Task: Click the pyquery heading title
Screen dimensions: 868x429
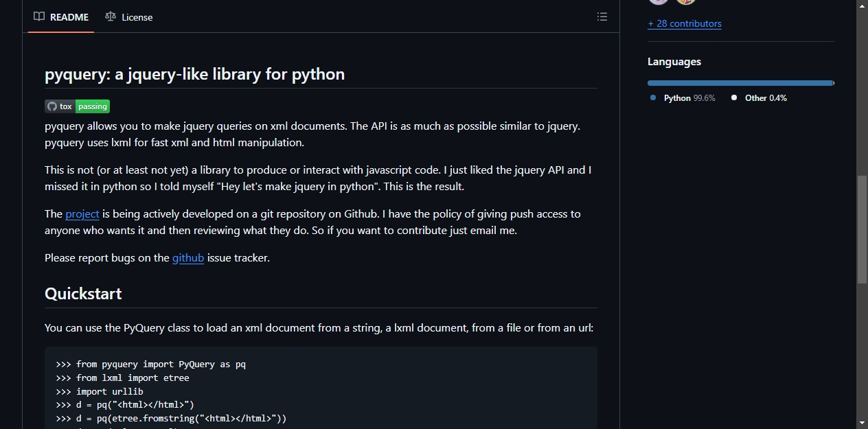Action: pyautogui.click(x=195, y=74)
